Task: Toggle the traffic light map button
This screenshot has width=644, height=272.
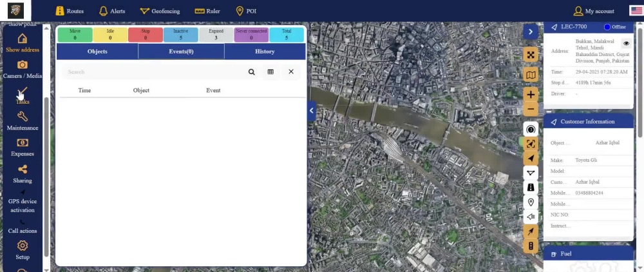Action: coord(531,246)
